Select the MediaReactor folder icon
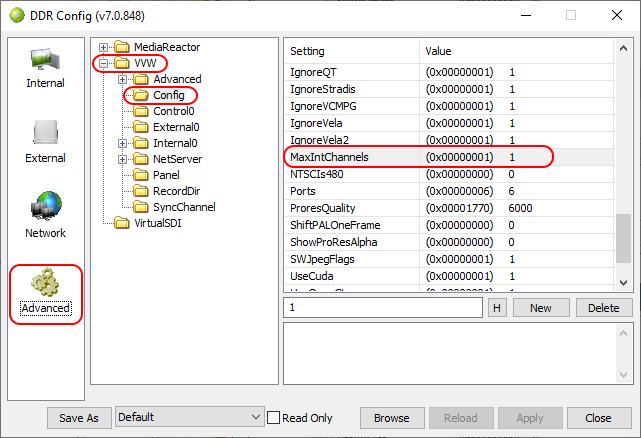641x438 pixels. point(122,47)
